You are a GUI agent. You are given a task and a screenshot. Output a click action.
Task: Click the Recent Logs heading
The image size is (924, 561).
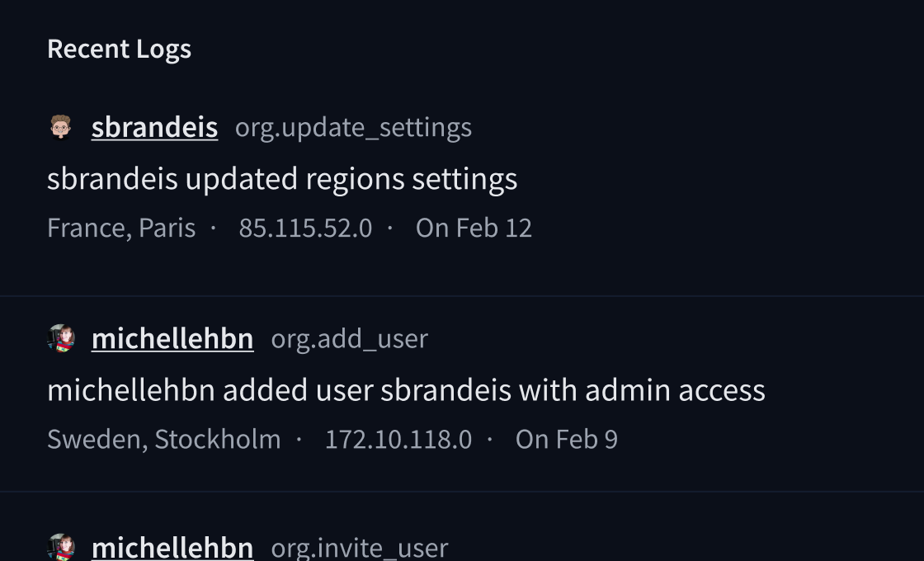119,49
